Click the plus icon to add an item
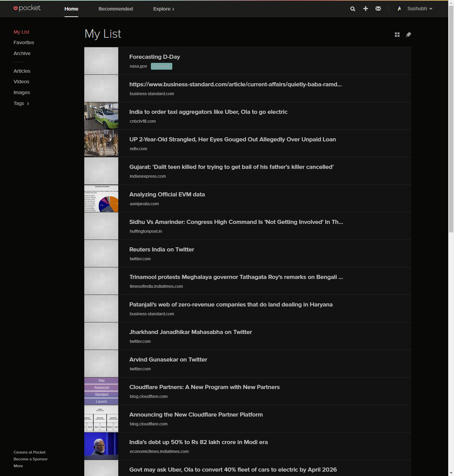 366,8
